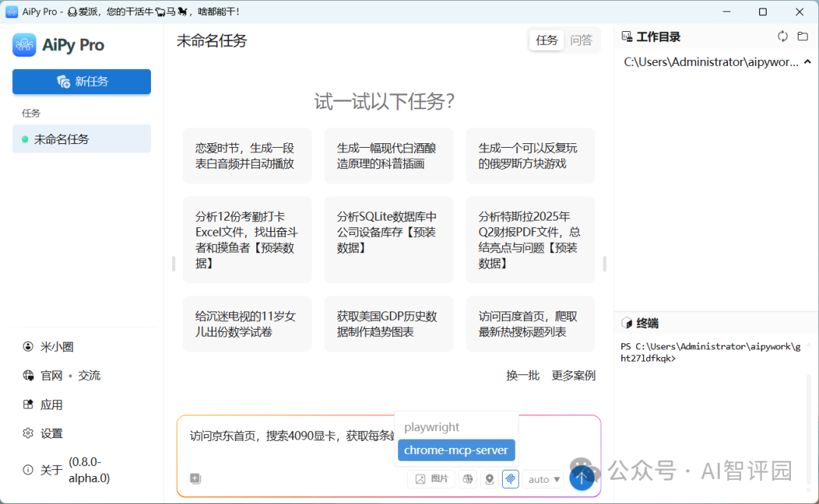Collapse the 终端 terminal panel

point(646,323)
